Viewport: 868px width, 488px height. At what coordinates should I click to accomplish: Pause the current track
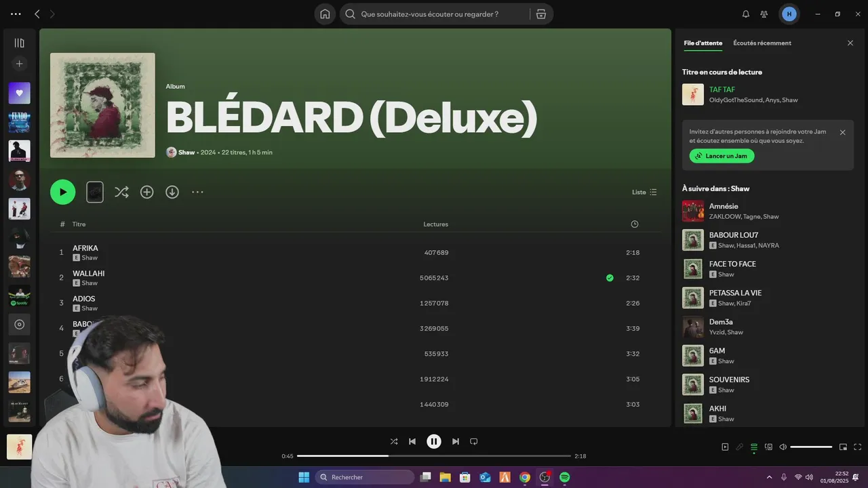tap(434, 441)
